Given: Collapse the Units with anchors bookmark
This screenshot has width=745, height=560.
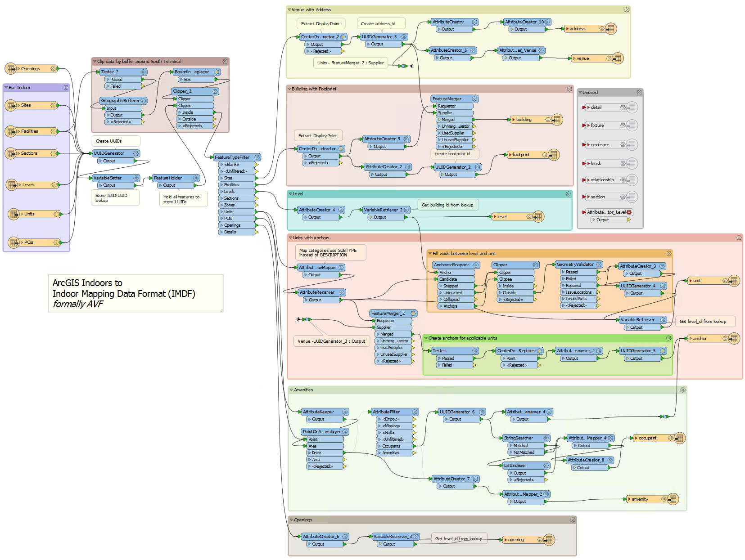Looking at the screenshot, I should click(290, 237).
